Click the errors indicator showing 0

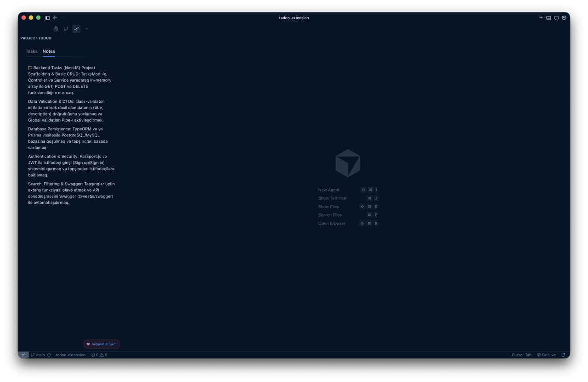click(x=95, y=354)
